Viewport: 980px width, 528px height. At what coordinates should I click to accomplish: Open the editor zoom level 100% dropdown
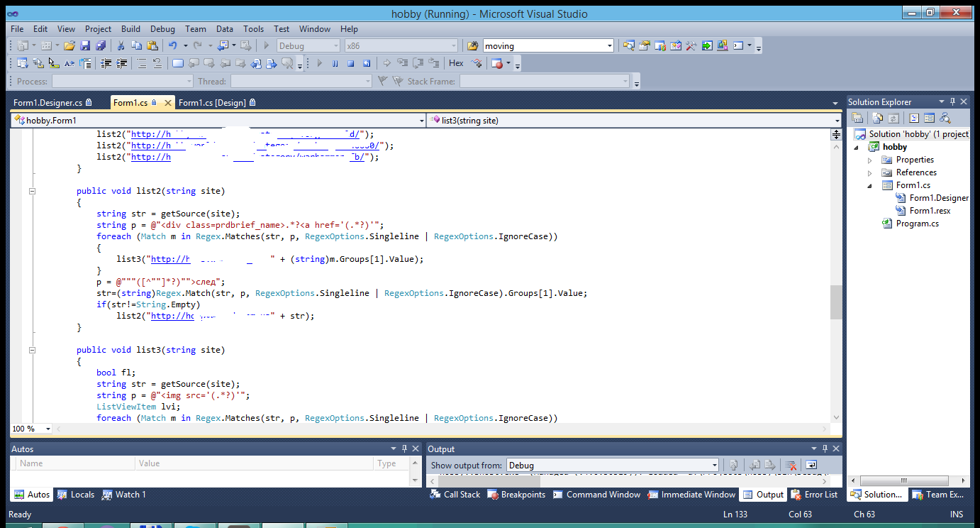click(48, 429)
